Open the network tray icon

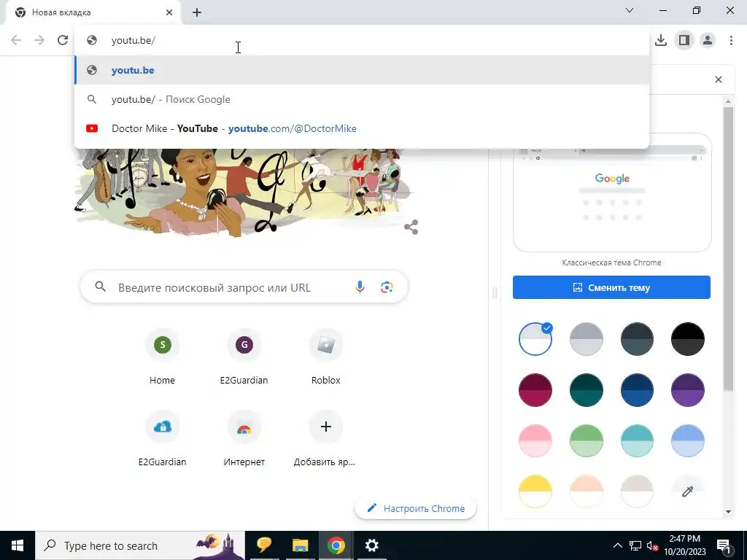pyautogui.click(x=635, y=545)
